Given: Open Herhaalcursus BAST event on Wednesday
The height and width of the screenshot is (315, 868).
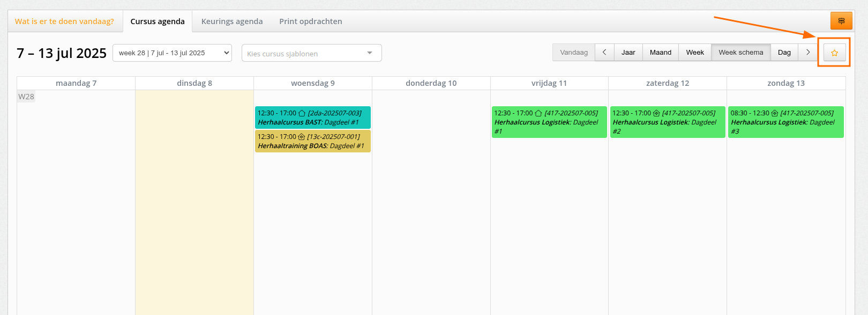Looking at the screenshot, I should click(313, 118).
